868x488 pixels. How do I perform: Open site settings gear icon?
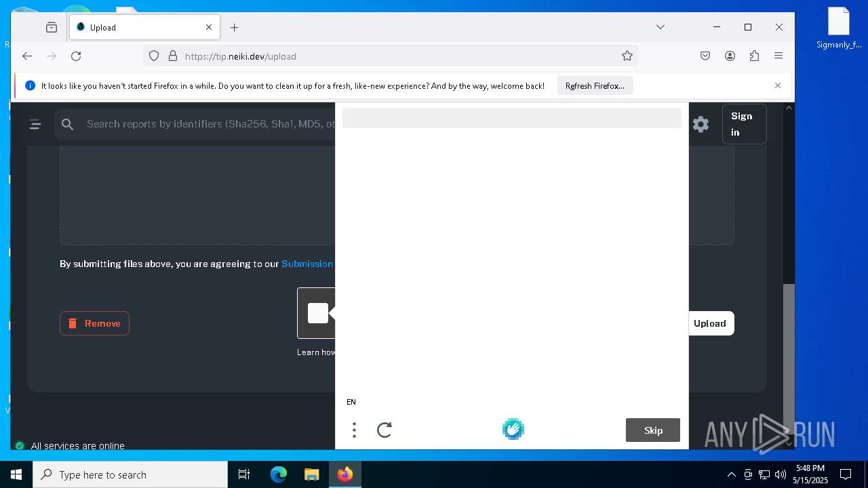(x=701, y=124)
